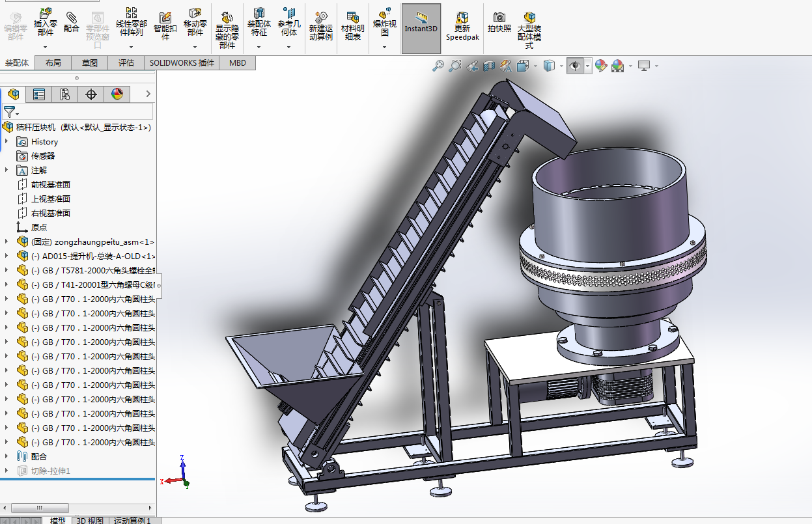Click the Zoom to Fit magnifier icon
The image size is (812, 524).
(x=438, y=65)
